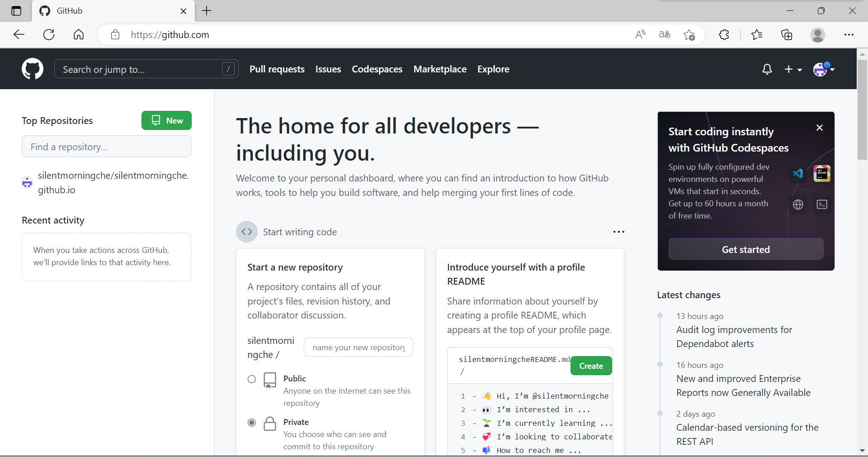Open the Marketplace nav item
The height and width of the screenshot is (457, 868).
click(440, 69)
